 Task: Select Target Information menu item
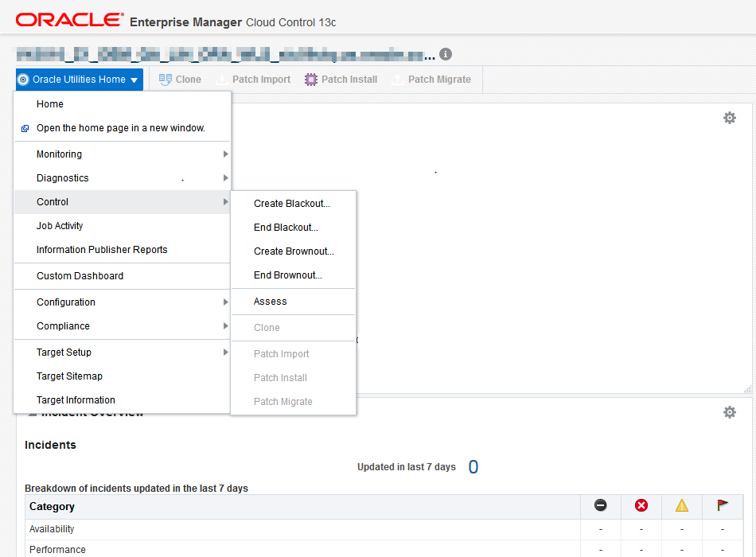(x=122, y=400)
